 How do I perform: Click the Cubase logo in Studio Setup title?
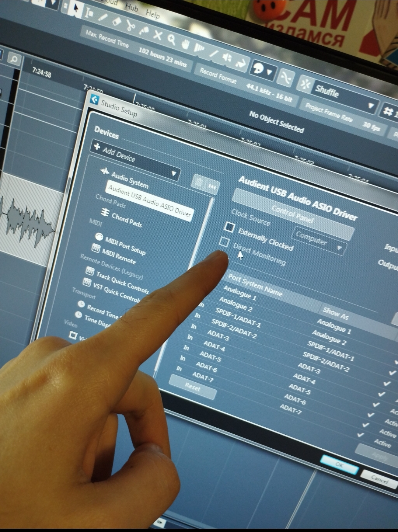[x=94, y=100]
